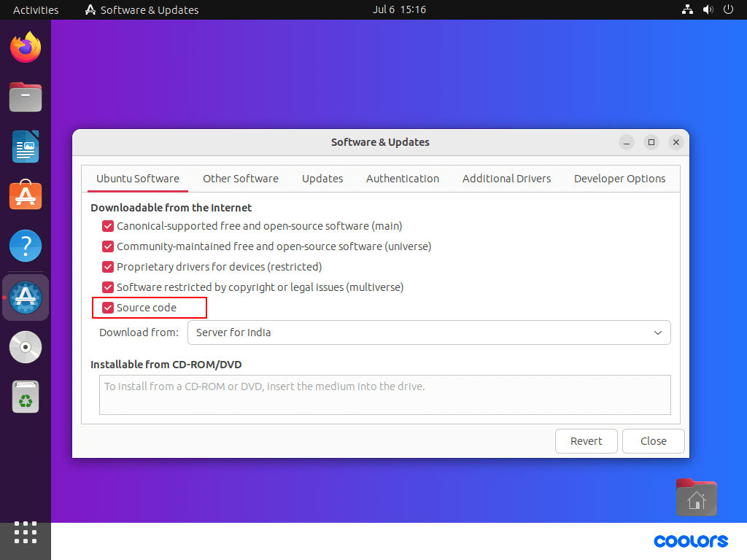Switch to Ubuntu Software tab
This screenshot has height=560, width=747.
138,179
